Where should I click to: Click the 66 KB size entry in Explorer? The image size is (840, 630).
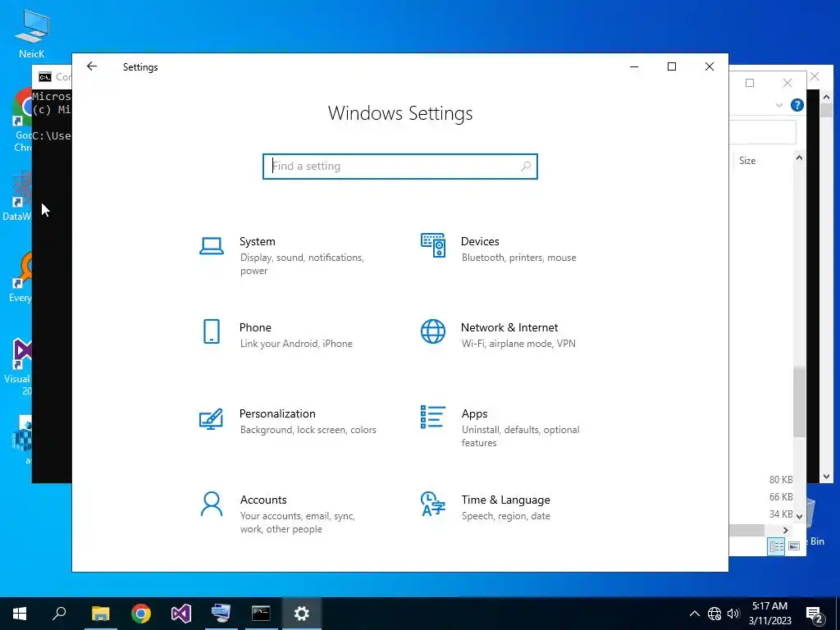click(781, 496)
